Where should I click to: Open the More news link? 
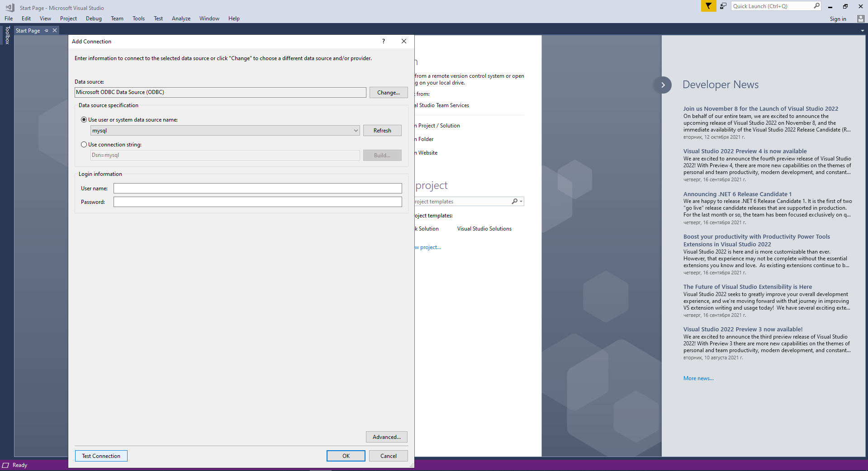697,378
